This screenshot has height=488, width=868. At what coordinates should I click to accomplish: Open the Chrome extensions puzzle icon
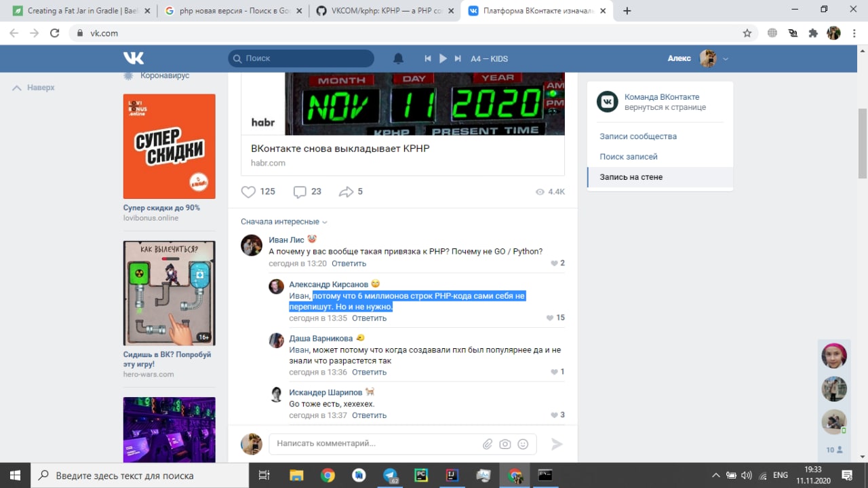[813, 33]
